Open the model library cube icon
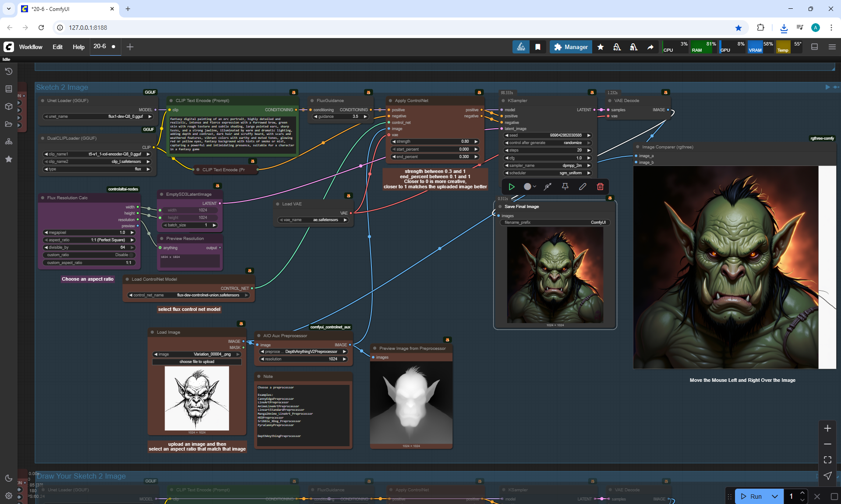 coord(8,106)
